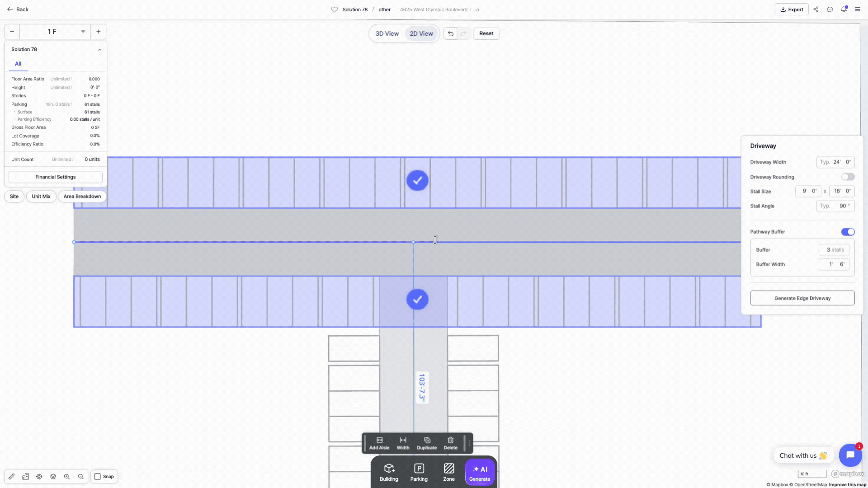
Task: Click the undo arrow icon
Action: (x=450, y=33)
